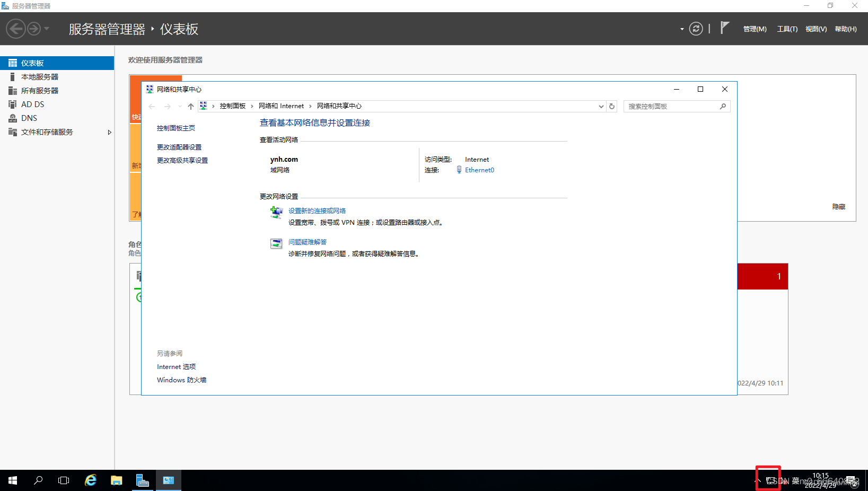
Task: Open 更改高级共享设置
Action: 182,161
